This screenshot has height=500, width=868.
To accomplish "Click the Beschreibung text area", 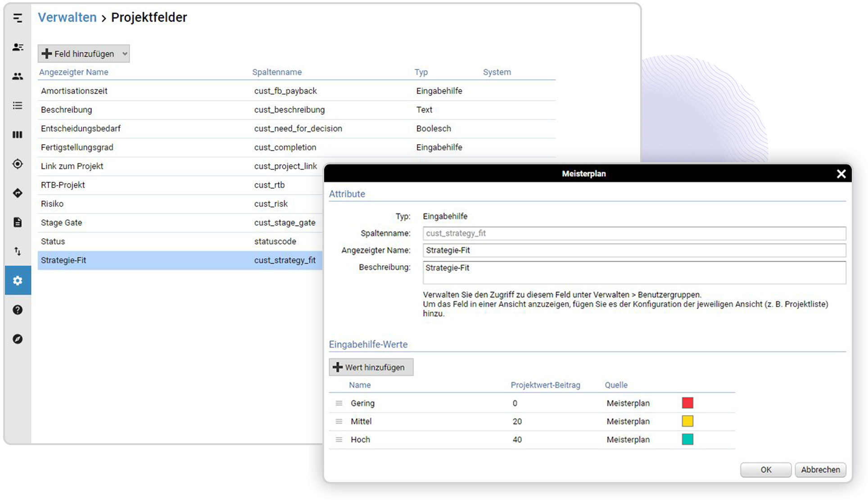I will (x=634, y=273).
